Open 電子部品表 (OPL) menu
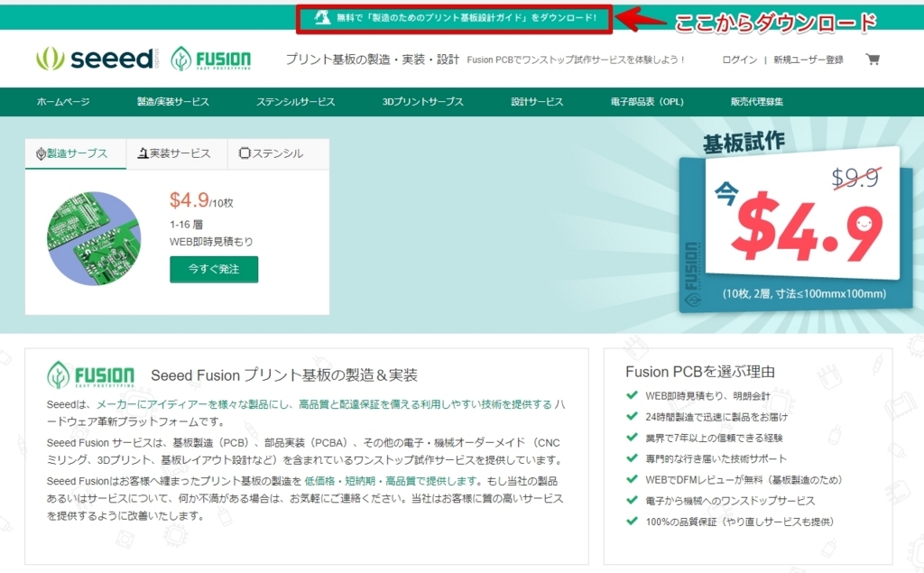The image size is (924, 573). [x=647, y=101]
